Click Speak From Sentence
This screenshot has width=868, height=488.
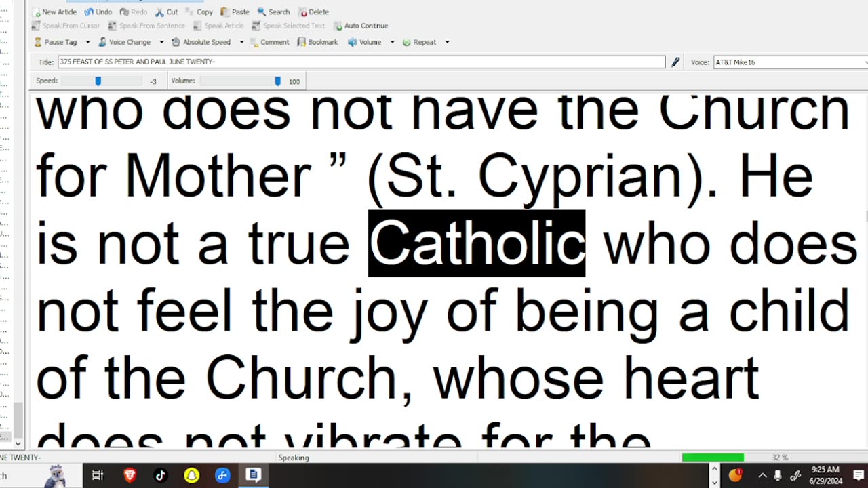tap(146, 26)
